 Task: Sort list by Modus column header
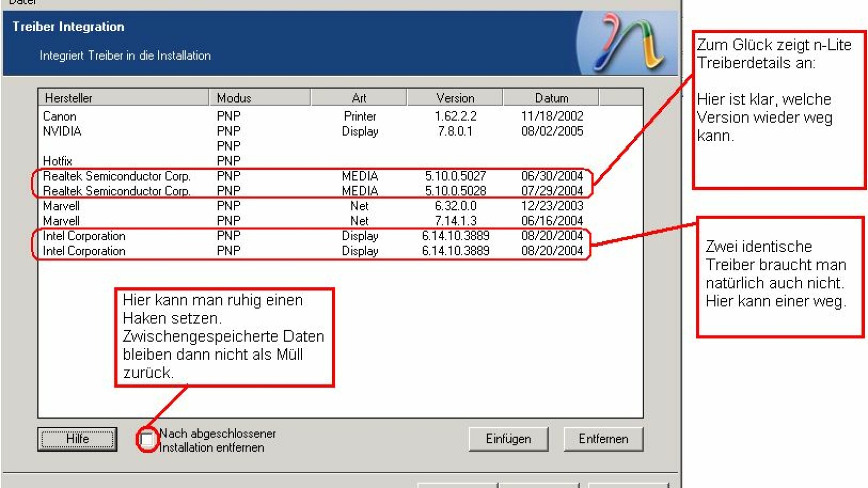(259, 98)
